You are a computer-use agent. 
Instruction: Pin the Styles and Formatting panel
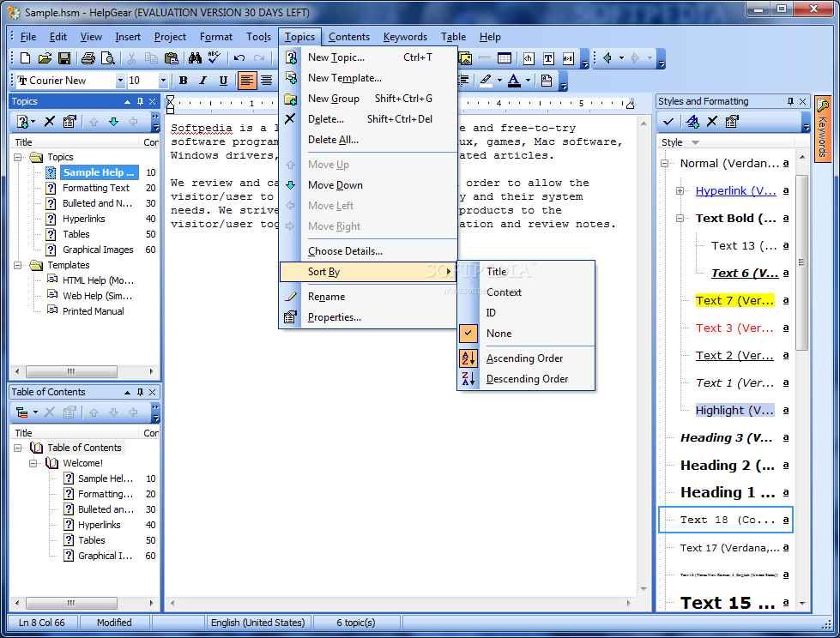pyautogui.click(x=790, y=101)
